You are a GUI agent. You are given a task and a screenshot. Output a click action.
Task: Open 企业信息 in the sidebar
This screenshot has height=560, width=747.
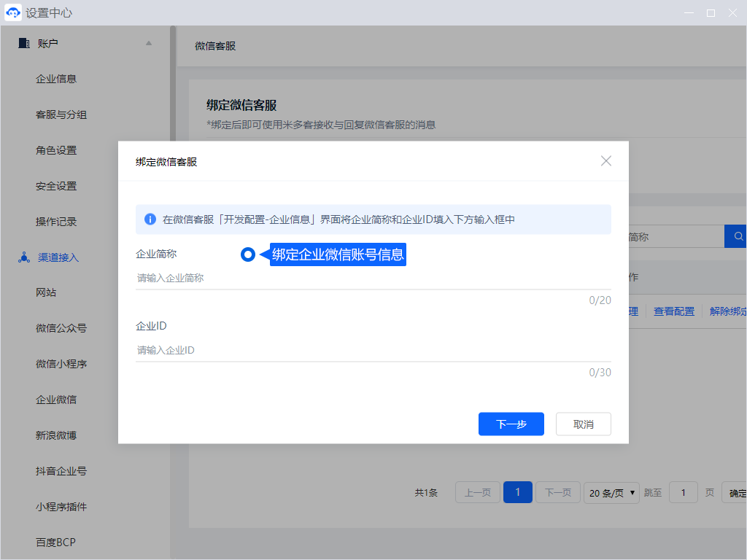click(56, 79)
